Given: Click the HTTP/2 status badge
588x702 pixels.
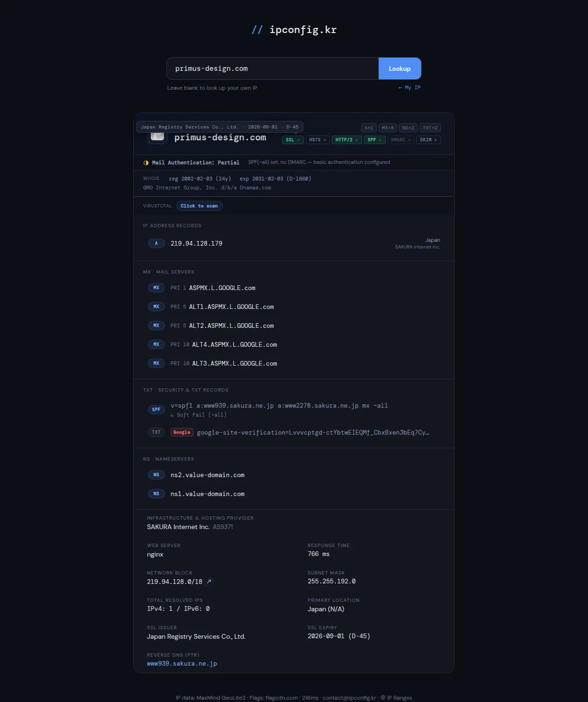Looking at the screenshot, I should tap(347, 140).
